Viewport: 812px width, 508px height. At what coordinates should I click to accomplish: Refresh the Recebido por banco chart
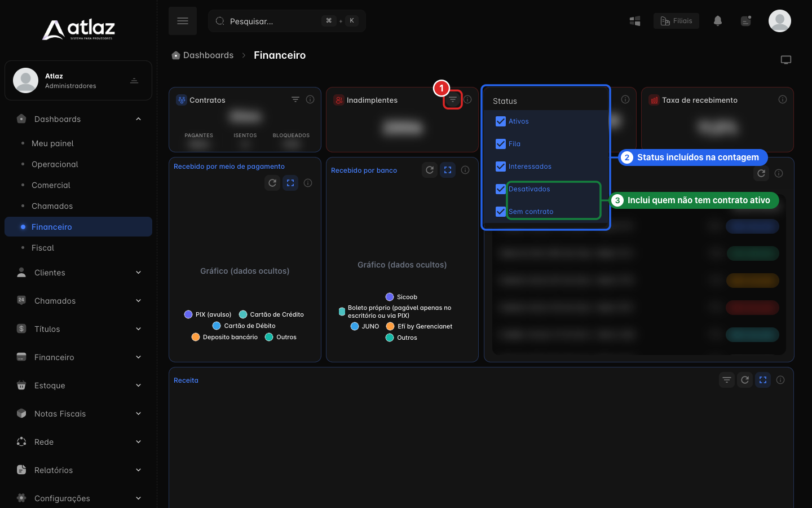pyautogui.click(x=430, y=170)
